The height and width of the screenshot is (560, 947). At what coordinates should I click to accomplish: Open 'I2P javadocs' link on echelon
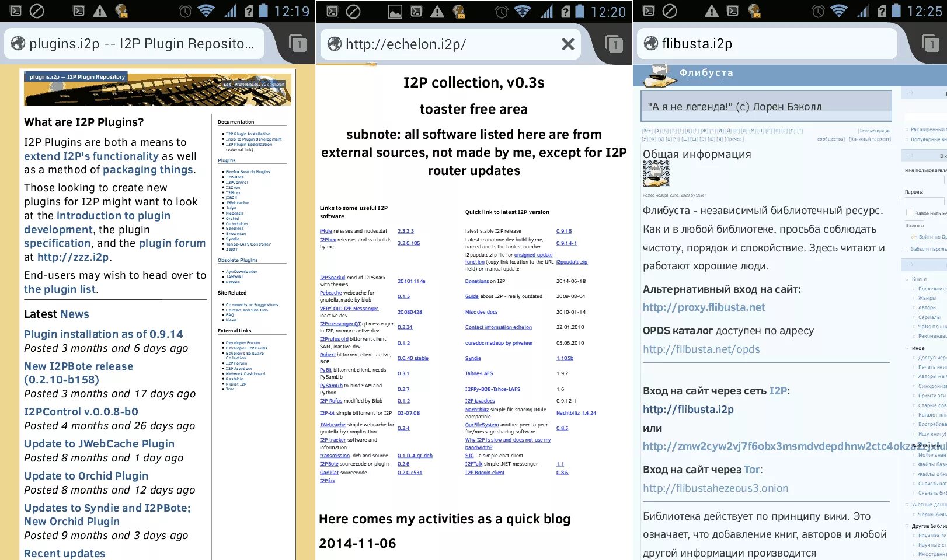pos(480,401)
